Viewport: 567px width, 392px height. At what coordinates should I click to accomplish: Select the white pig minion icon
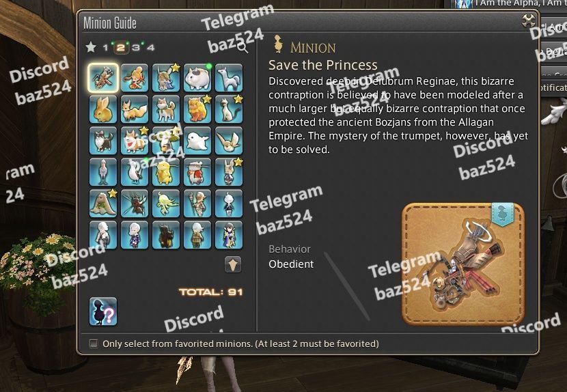coord(197,78)
